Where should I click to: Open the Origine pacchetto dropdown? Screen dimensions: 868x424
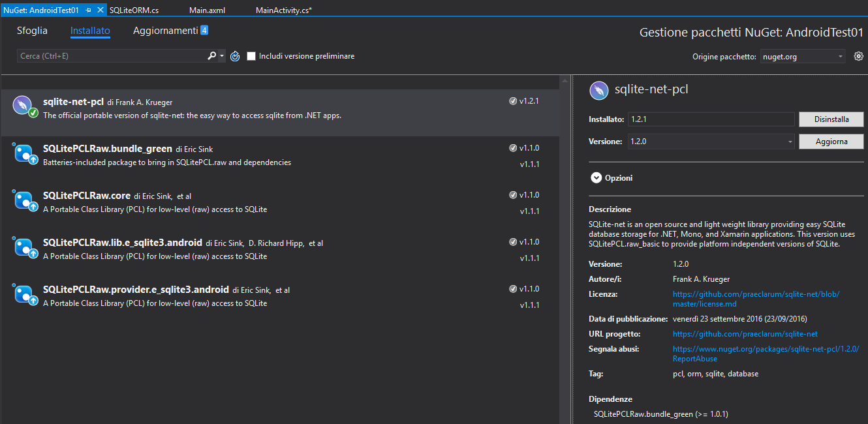[803, 57]
